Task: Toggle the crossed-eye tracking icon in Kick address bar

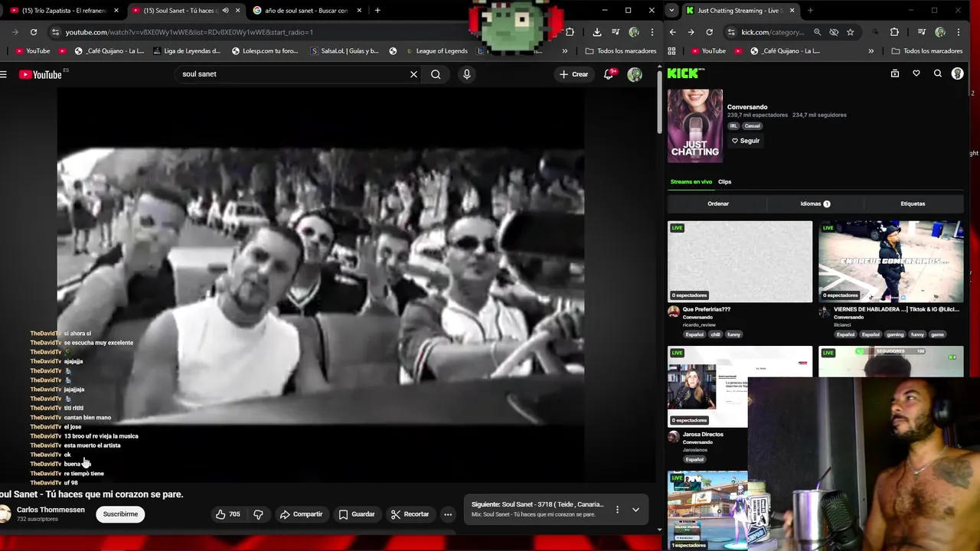Action: click(834, 32)
